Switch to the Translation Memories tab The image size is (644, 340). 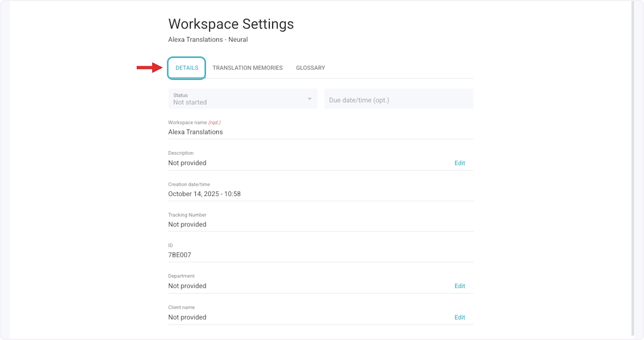247,68
